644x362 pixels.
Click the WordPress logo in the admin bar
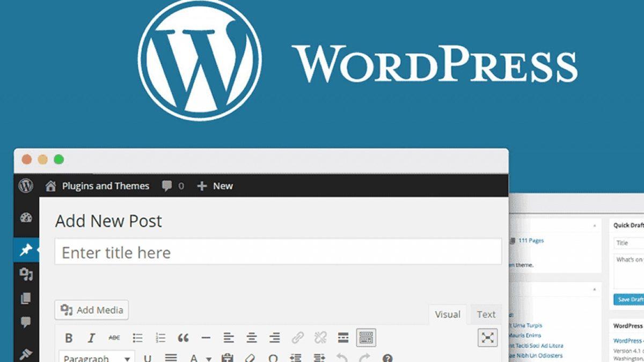click(26, 186)
